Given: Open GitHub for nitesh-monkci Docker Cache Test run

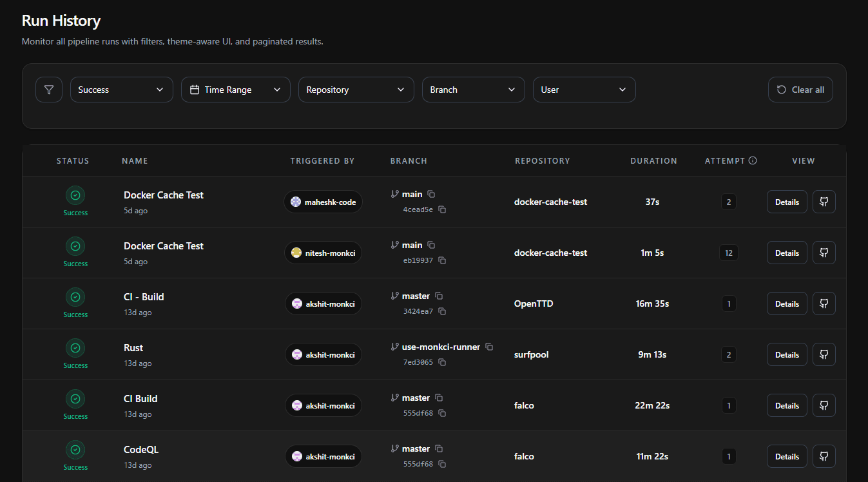Looking at the screenshot, I should click(824, 253).
